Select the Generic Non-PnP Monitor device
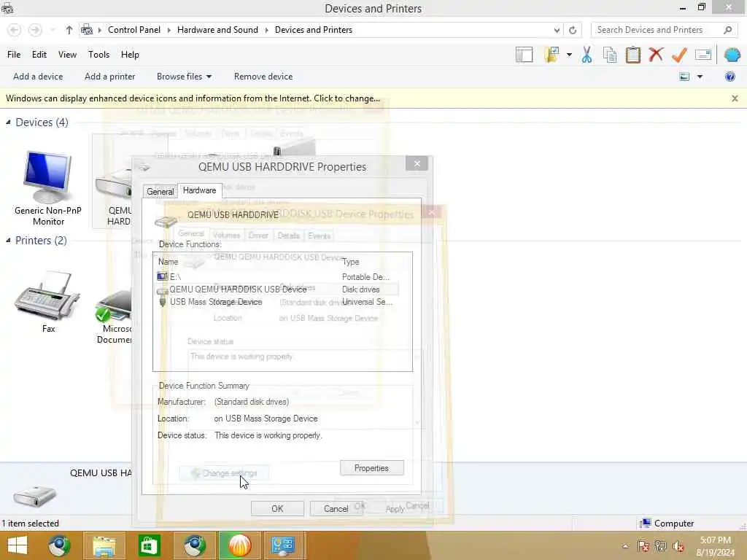Screen dimensions: 747x560 point(47,187)
